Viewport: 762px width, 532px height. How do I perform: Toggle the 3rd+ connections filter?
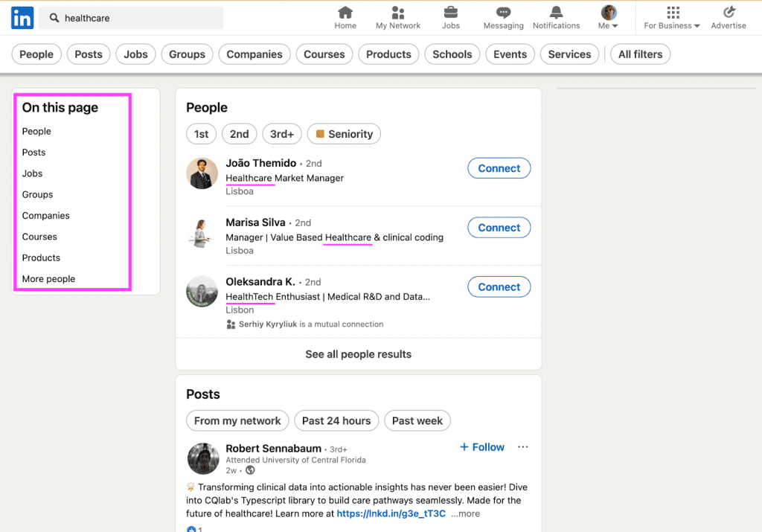click(282, 134)
